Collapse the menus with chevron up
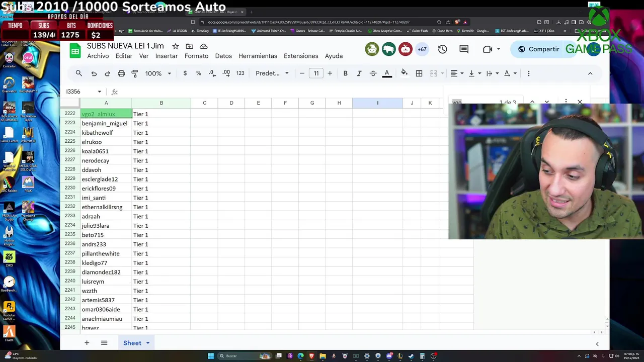 click(x=590, y=73)
